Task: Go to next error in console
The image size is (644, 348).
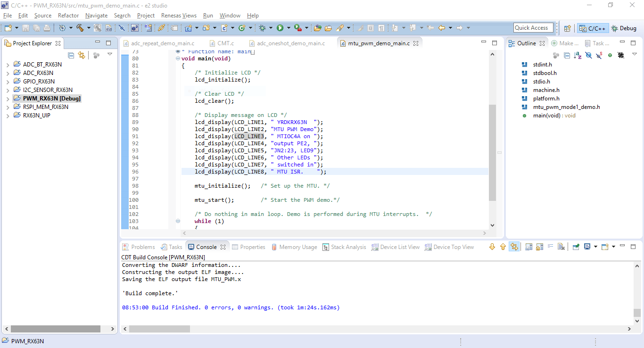Action: tap(492, 247)
